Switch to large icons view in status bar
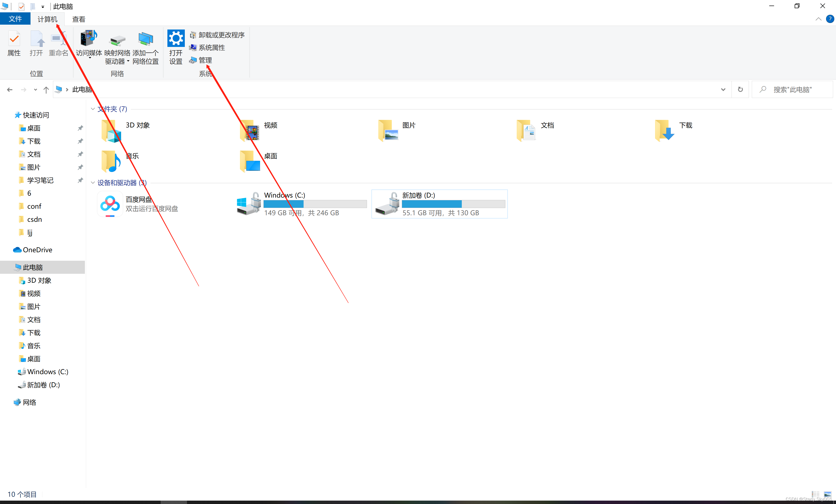The width and height of the screenshot is (836, 504). (828, 494)
